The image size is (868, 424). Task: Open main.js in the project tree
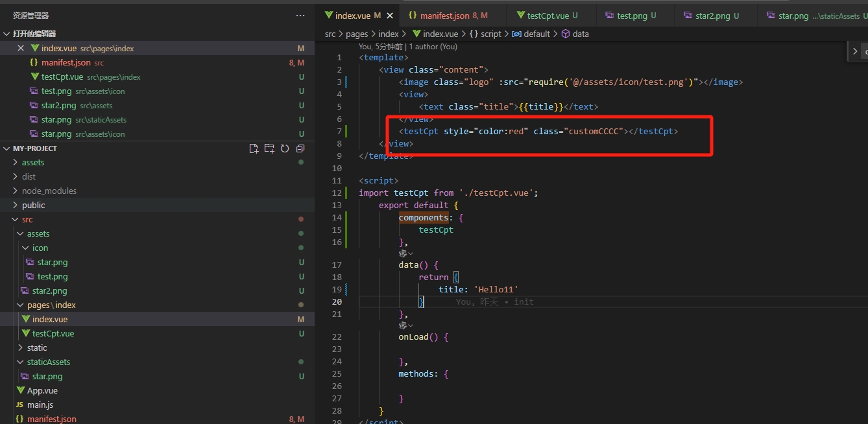point(157,405)
